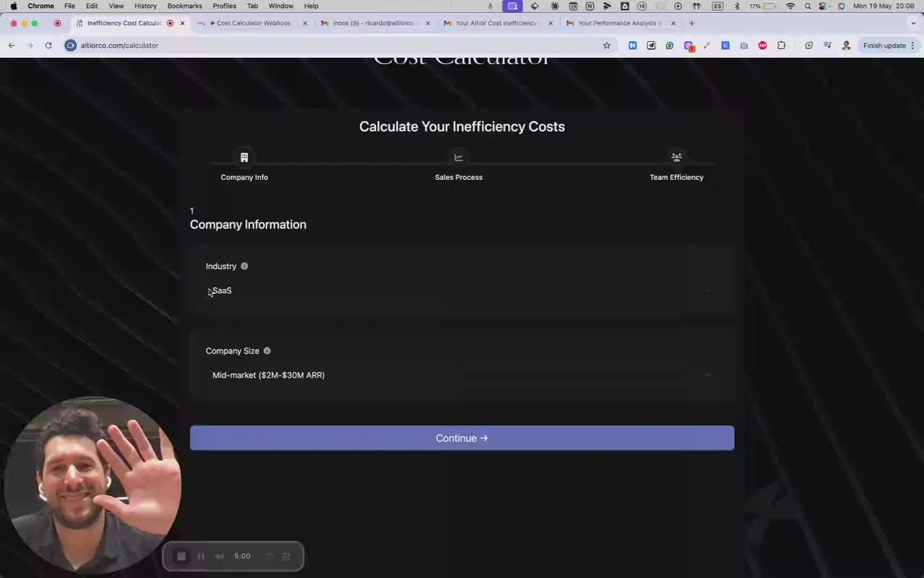Click the Company Size info icon
Viewport: 924px width, 578px height.
[x=267, y=350]
